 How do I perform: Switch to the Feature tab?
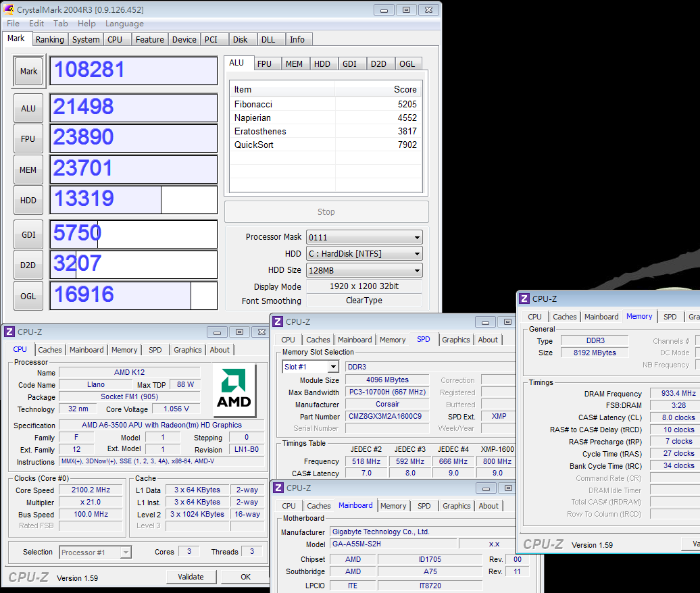pos(149,40)
